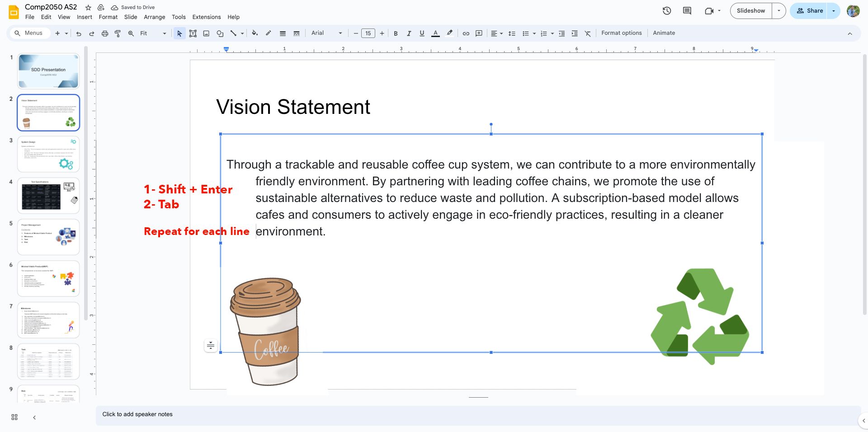The image size is (868, 432).
Task: Click the font size field showing 15
Action: coord(368,33)
